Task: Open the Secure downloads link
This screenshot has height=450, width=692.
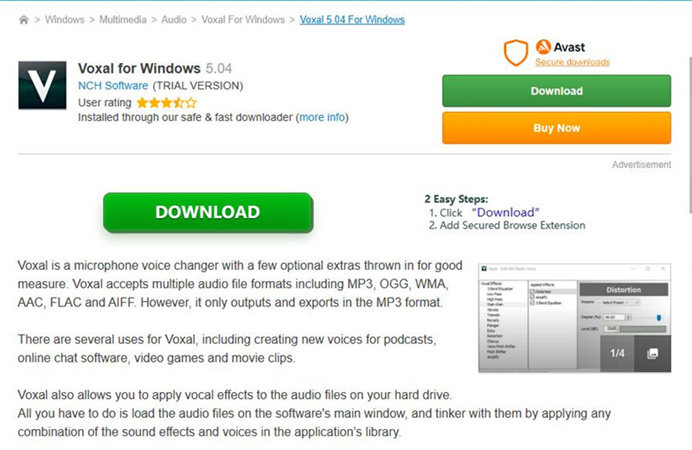Action: point(572,62)
